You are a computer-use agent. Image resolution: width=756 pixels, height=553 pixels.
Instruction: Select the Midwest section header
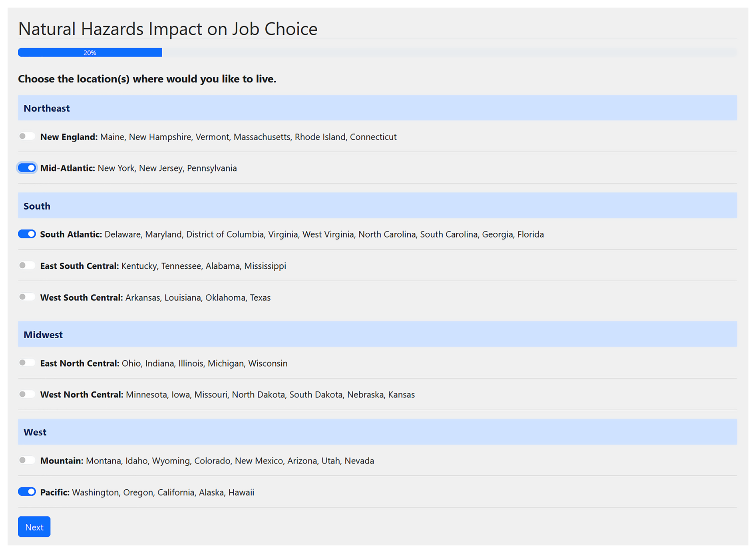point(43,335)
